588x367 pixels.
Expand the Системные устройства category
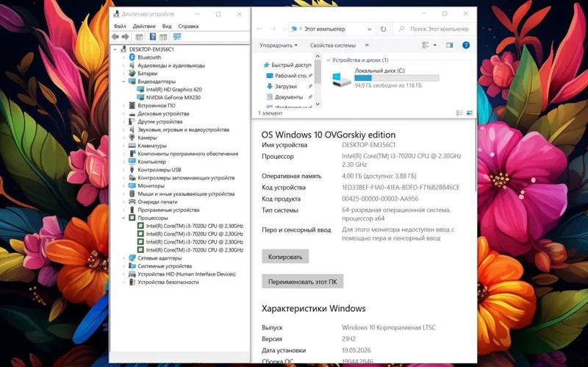click(x=123, y=266)
